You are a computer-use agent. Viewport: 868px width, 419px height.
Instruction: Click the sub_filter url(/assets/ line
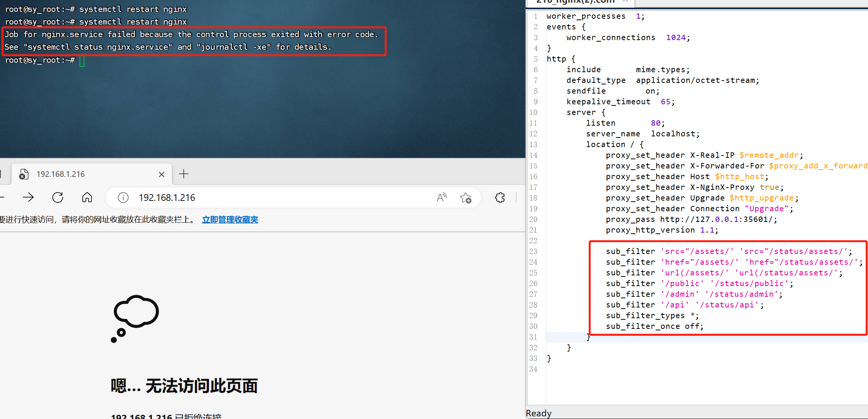point(724,273)
